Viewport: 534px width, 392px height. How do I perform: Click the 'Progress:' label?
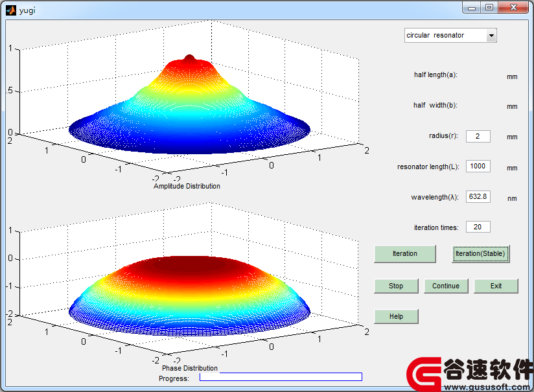174,379
